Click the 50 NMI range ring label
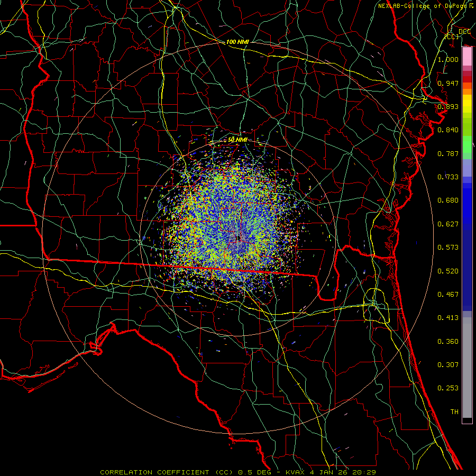The width and height of the screenshot is (476, 476). tap(237, 140)
